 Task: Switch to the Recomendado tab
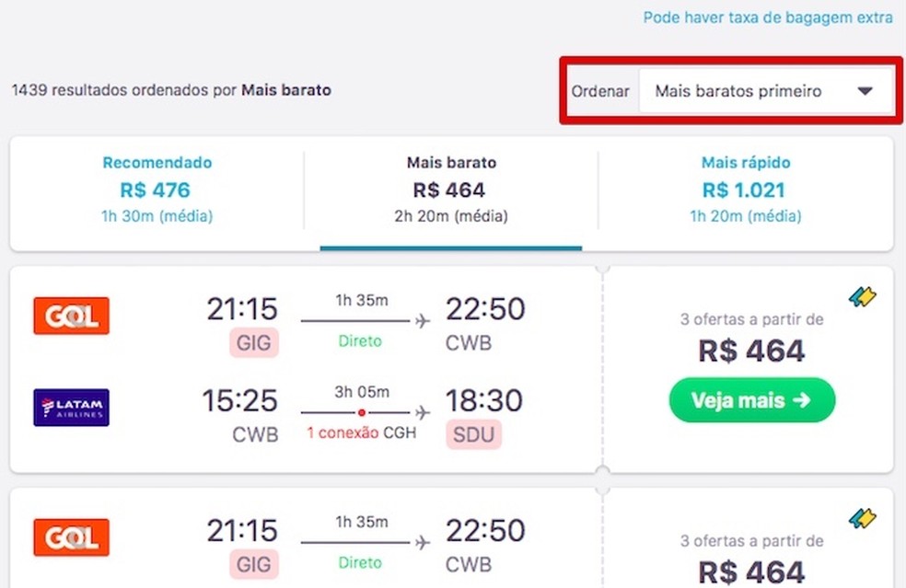pyautogui.click(x=157, y=189)
